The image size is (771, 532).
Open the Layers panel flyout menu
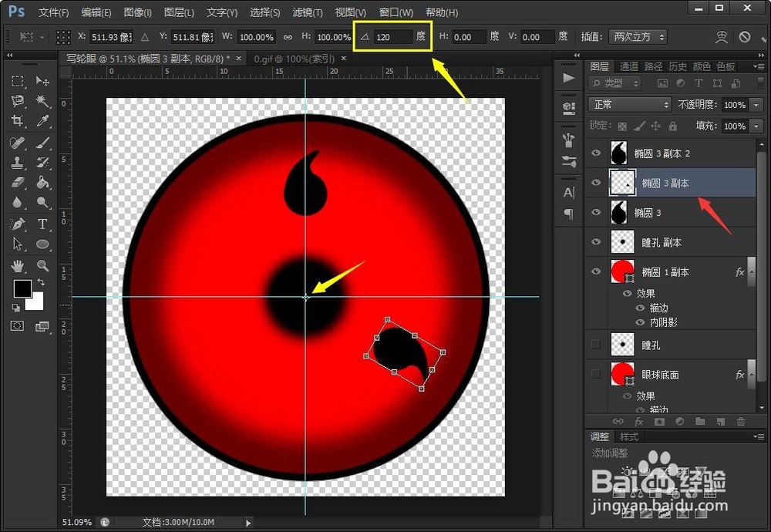[x=759, y=66]
